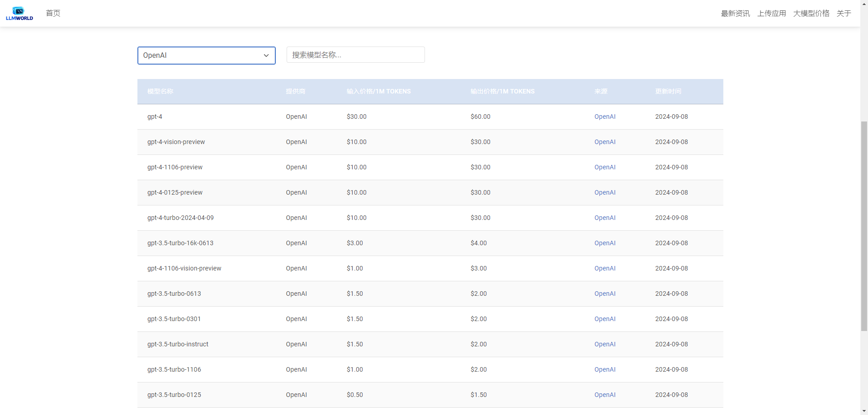Open OpenAI source link for gpt-4-vision-preview
This screenshot has width=868, height=415.
[605, 142]
